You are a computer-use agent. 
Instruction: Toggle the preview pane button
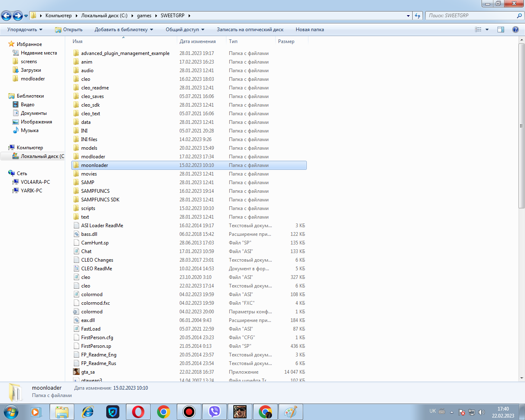[501, 30]
